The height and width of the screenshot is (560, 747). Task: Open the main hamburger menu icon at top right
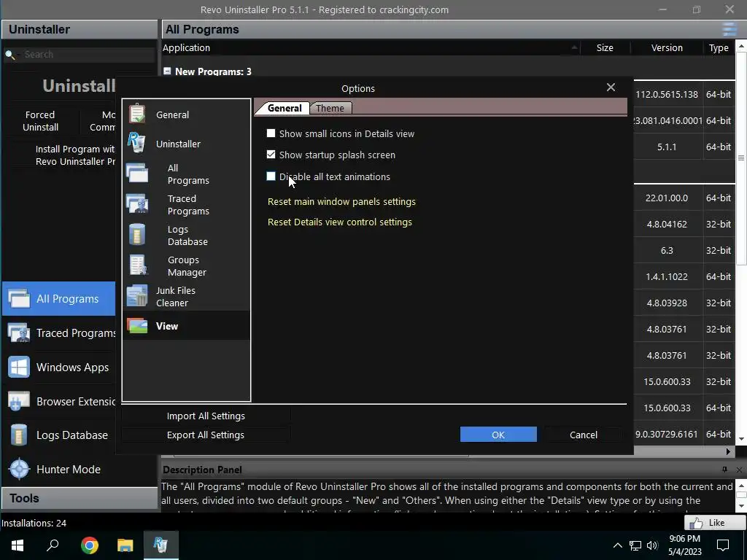(x=729, y=29)
